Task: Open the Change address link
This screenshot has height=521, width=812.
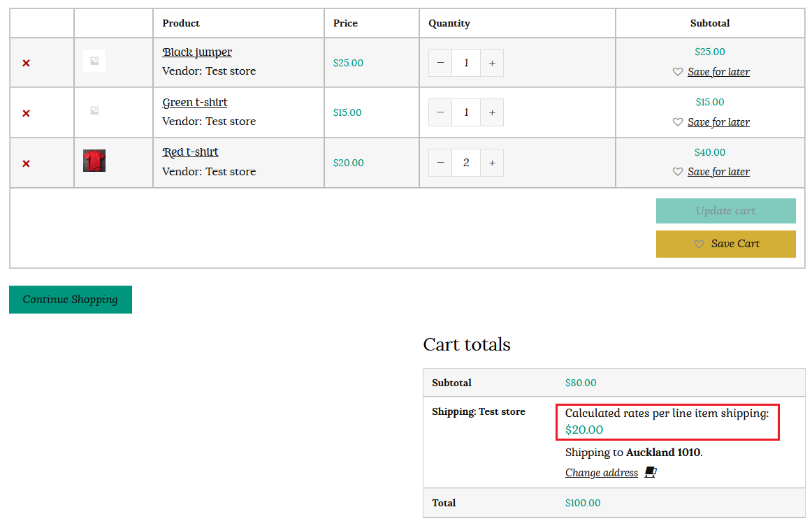Action: coord(601,473)
